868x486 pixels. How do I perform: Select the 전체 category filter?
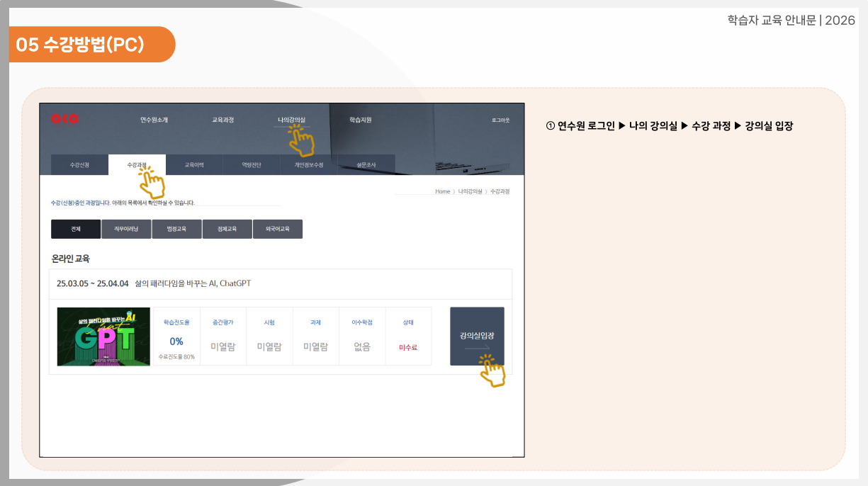click(76, 230)
